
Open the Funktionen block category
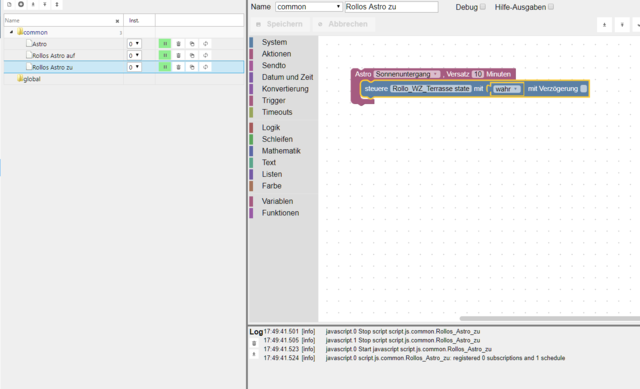pos(280,213)
